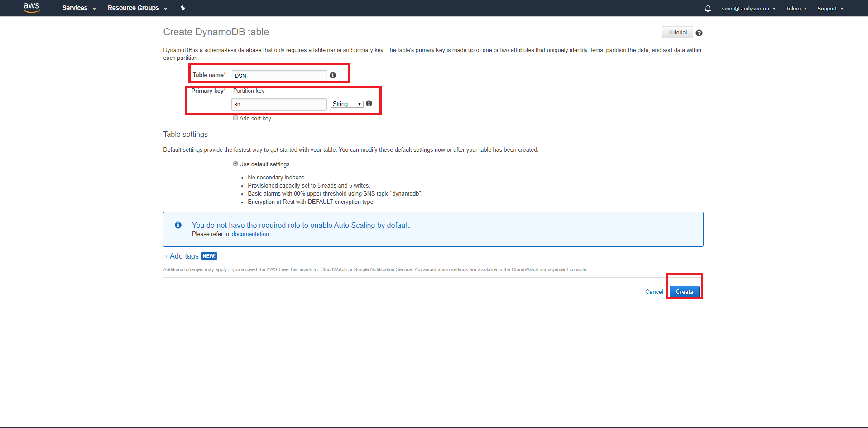Click 'Encryption at Rest with DEFAULT' text
This screenshot has height=428, width=868.
(311, 202)
